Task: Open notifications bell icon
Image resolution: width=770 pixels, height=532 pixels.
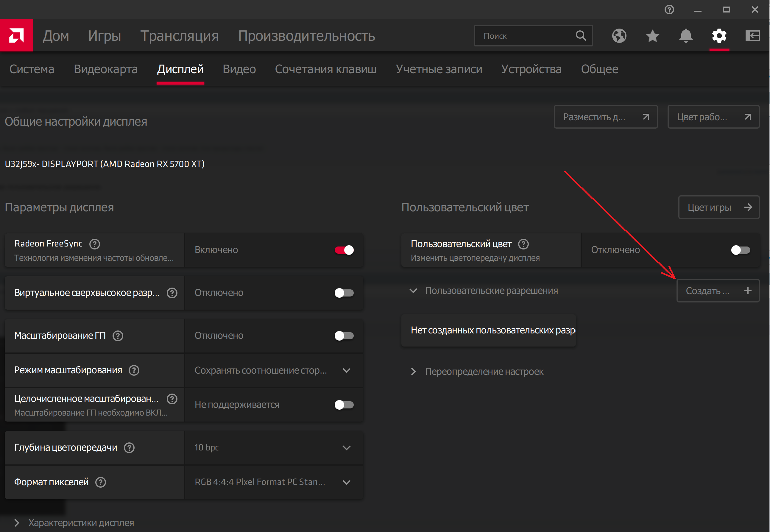Action: [686, 36]
